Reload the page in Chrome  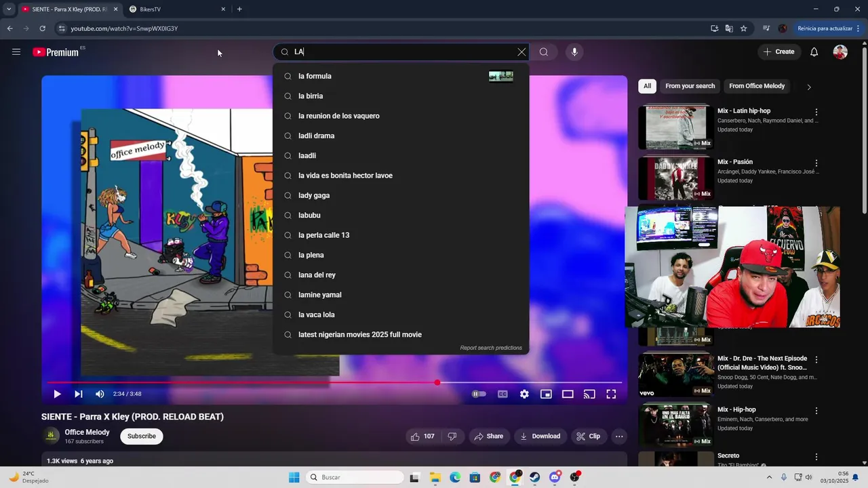coord(42,28)
